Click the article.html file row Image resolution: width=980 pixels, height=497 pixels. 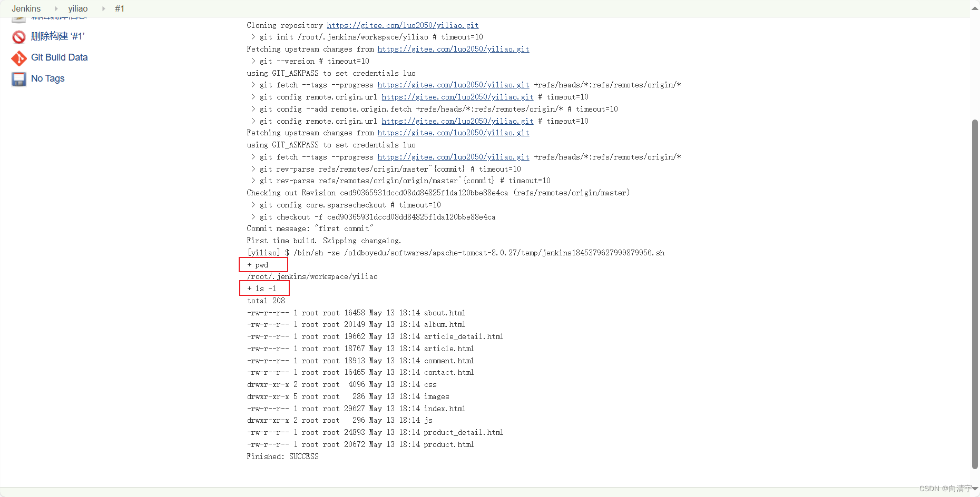pos(360,349)
